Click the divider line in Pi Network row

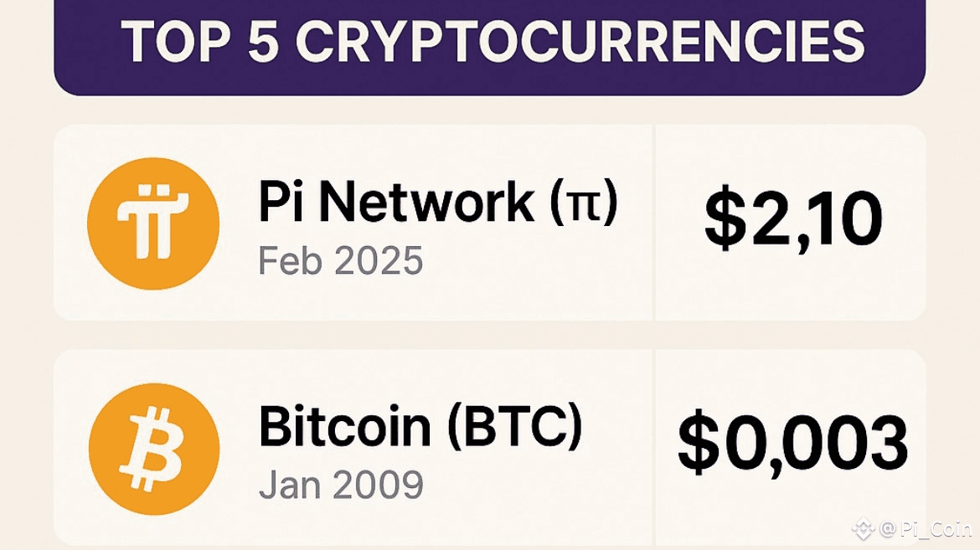click(x=653, y=223)
